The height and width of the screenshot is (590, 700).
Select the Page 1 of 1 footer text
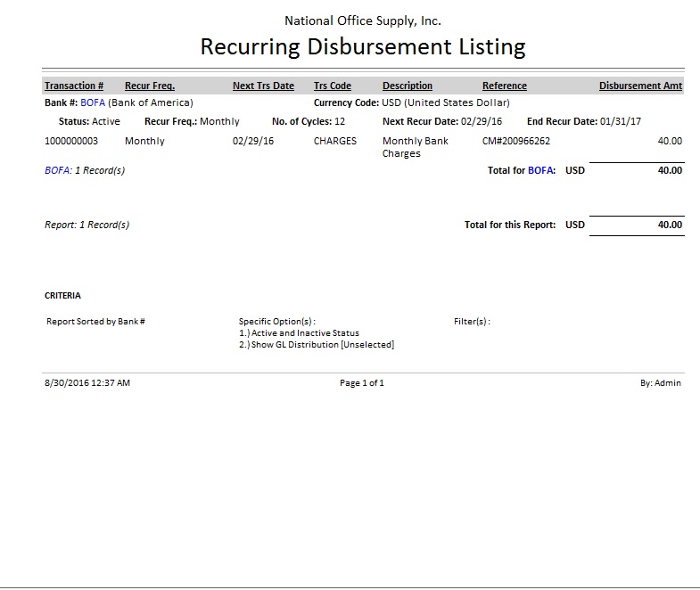pos(362,383)
